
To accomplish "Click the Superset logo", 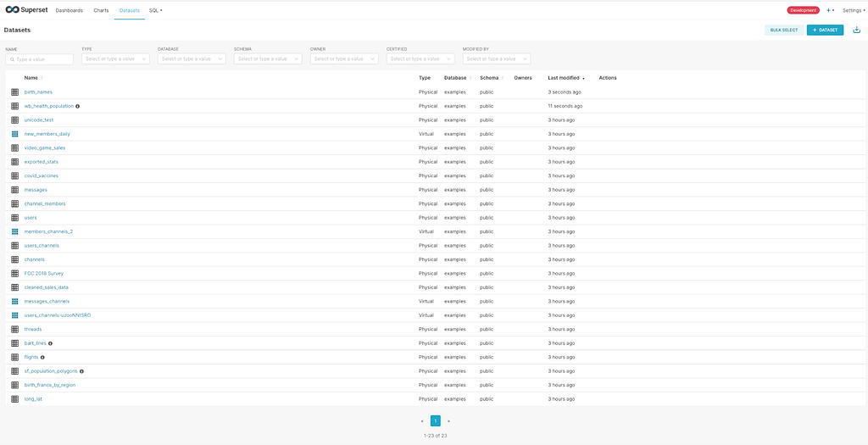I will click(28, 10).
